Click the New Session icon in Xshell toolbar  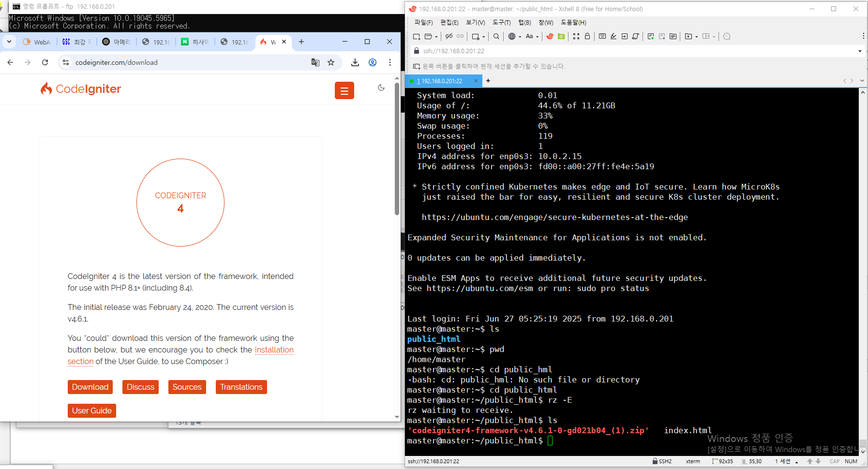(417, 36)
